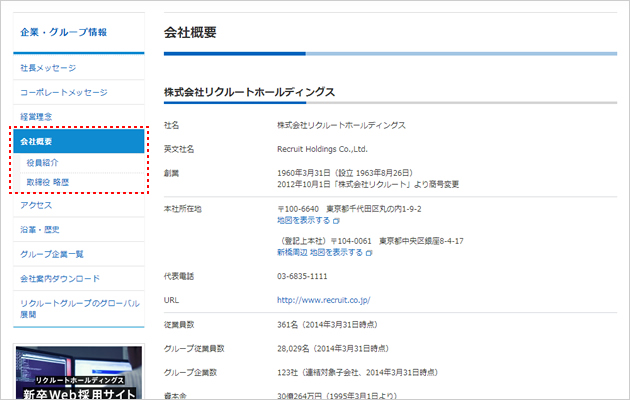Click the 28,029名 group employees text
This screenshot has height=400, width=630.
pyautogui.click(x=333, y=349)
